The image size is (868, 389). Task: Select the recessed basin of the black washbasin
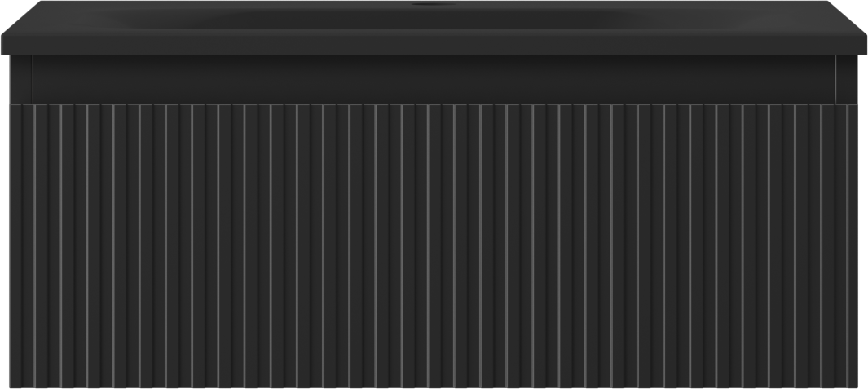432,18
